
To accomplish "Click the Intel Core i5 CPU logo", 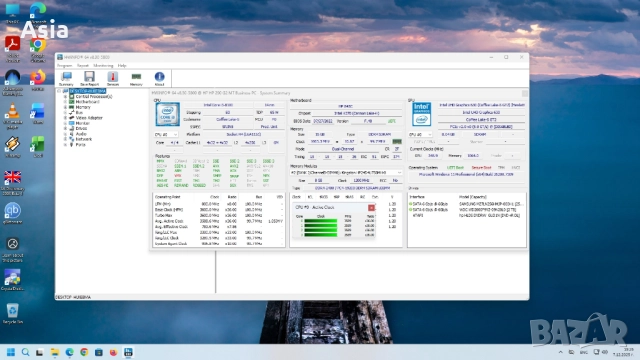I will (167, 114).
